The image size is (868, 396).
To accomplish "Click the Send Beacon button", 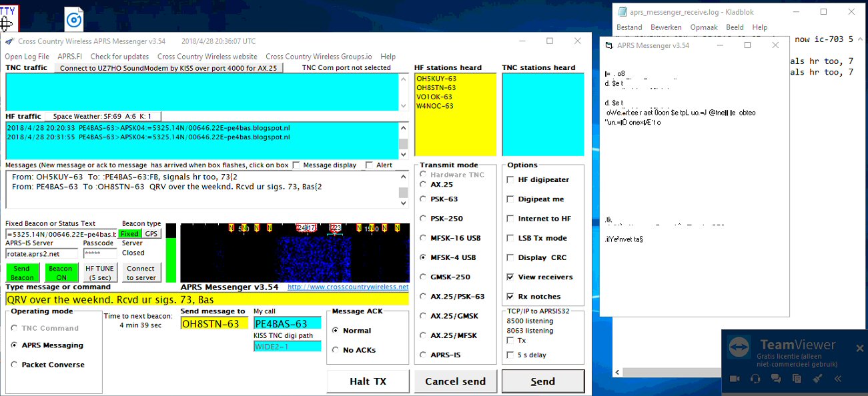I will click(x=22, y=273).
